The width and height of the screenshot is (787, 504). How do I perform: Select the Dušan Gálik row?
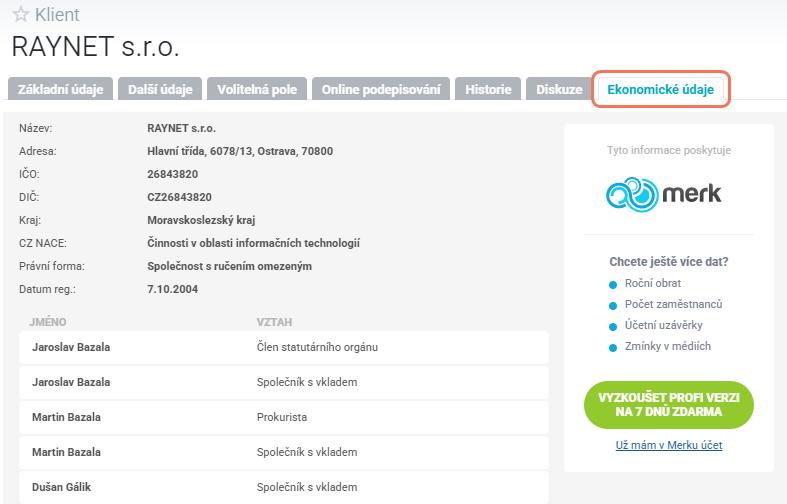click(x=284, y=487)
